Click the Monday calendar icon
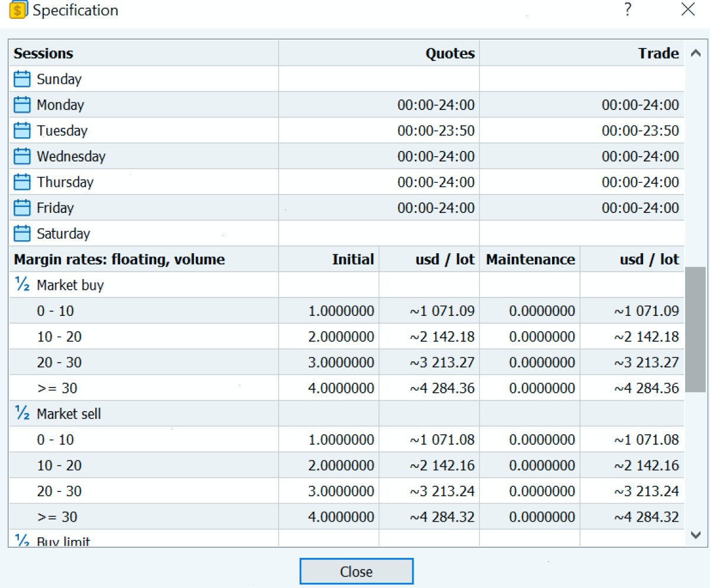The width and height of the screenshot is (710, 588). tap(22, 105)
